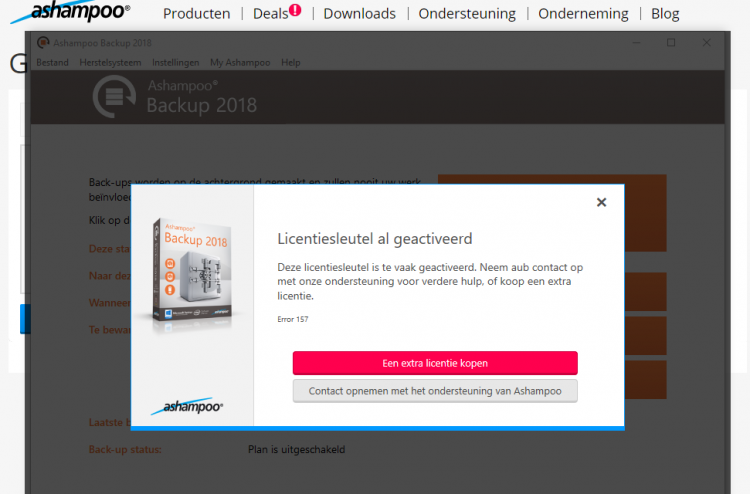Maximize the Ashampoo Backup 2018 window
This screenshot has width=750, height=494.
click(x=671, y=43)
